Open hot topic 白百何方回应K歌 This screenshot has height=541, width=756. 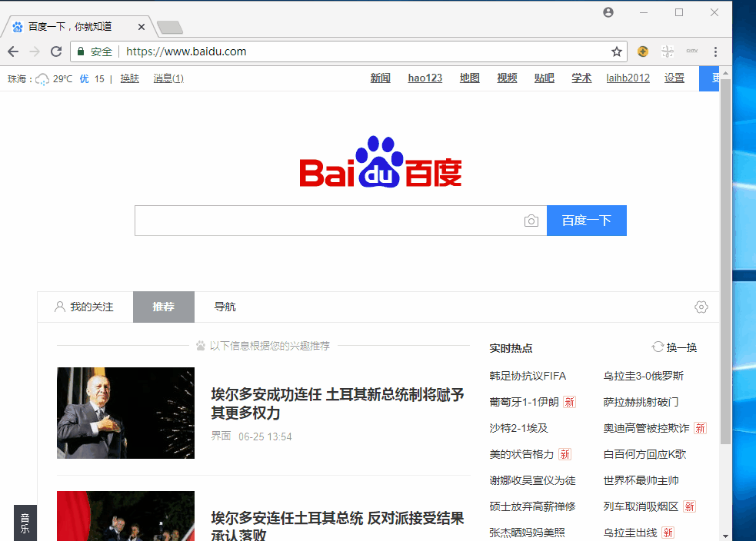coord(644,454)
